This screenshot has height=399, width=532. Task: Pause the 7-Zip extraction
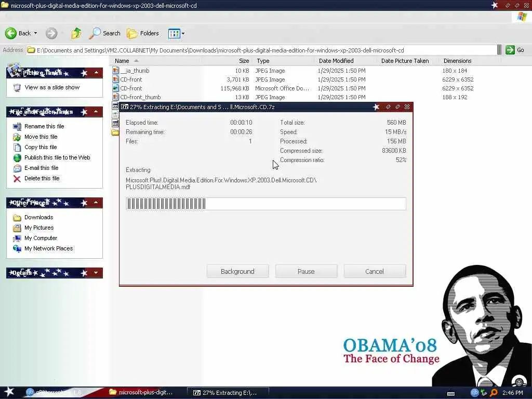pyautogui.click(x=306, y=271)
